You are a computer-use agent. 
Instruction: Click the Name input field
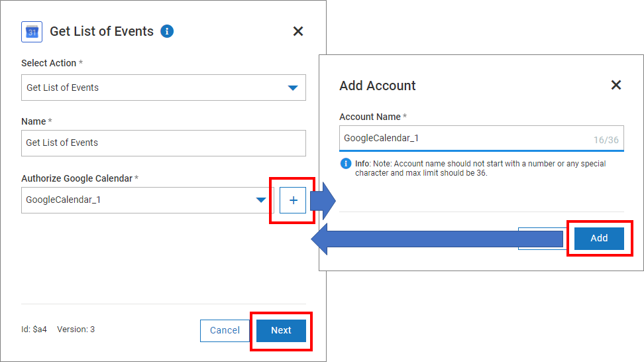coord(163,143)
